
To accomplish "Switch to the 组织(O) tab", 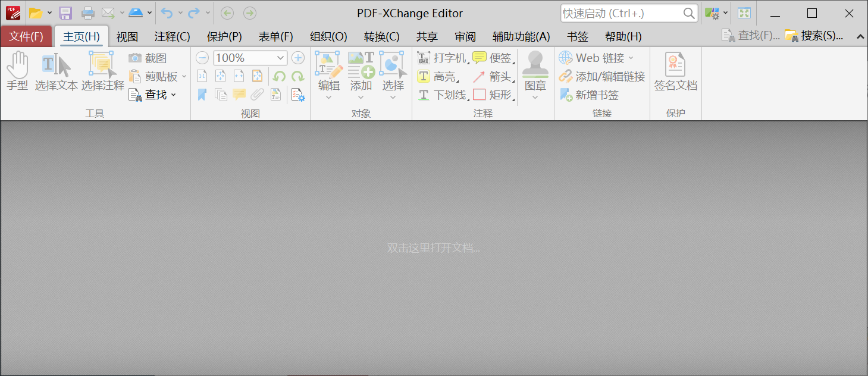I will click(328, 36).
